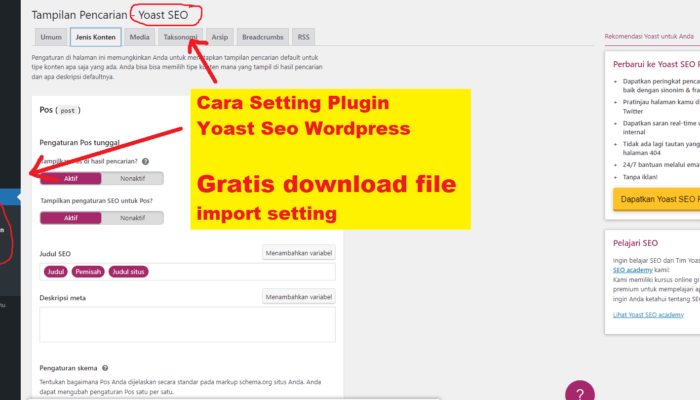The image size is (700, 400).
Task: Open the 'SEO academy' link
Action: click(x=633, y=270)
